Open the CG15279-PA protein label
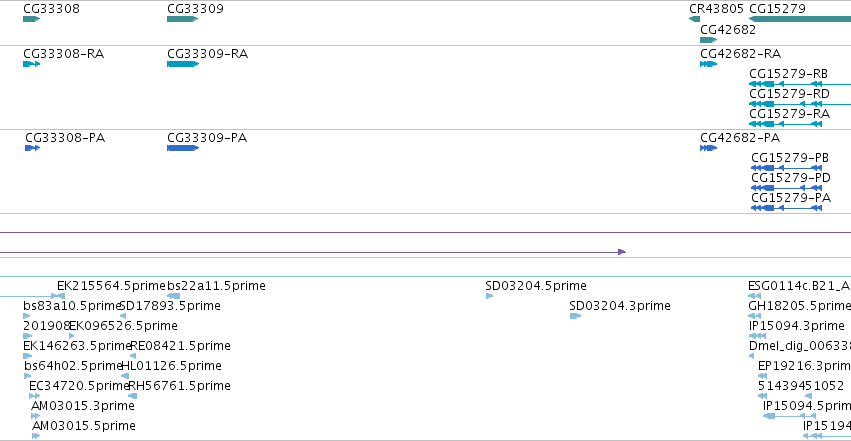 791,197
